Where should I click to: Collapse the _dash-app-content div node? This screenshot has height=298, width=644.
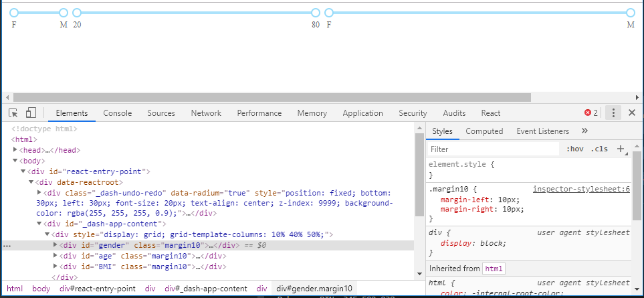click(39, 224)
